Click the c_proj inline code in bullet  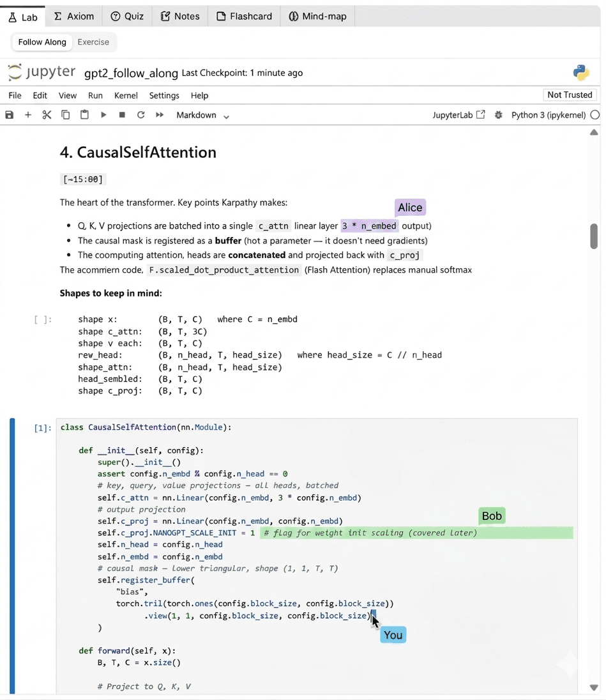tap(405, 255)
